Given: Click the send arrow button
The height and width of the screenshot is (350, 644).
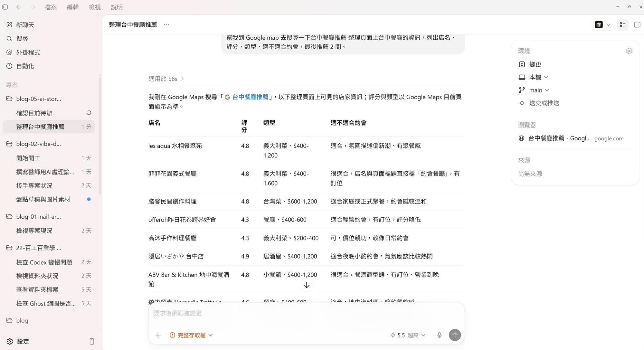Looking at the screenshot, I should pos(455,335).
